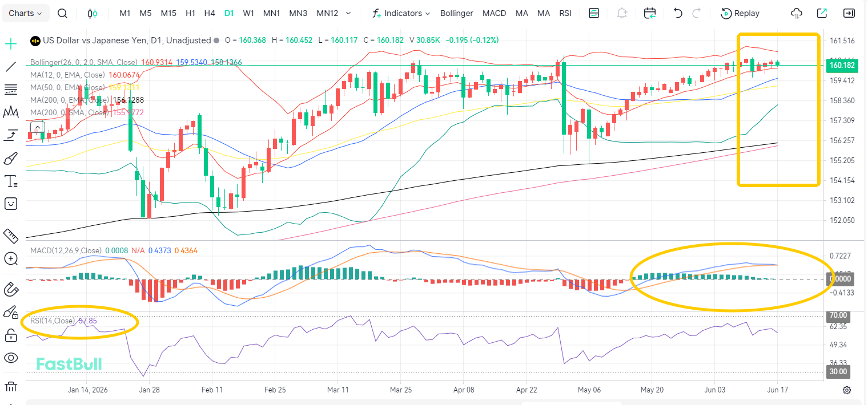Switch to MN1 timeframe

(271, 13)
